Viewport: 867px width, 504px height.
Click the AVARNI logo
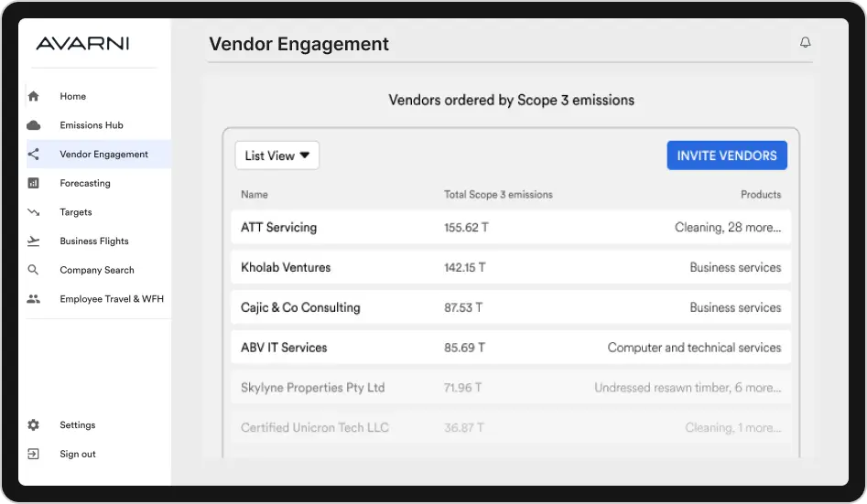point(83,44)
